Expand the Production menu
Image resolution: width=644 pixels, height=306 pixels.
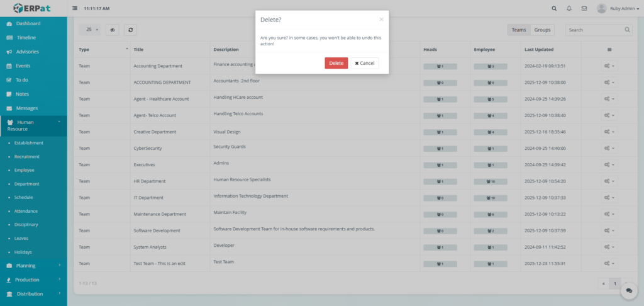point(33,280)
